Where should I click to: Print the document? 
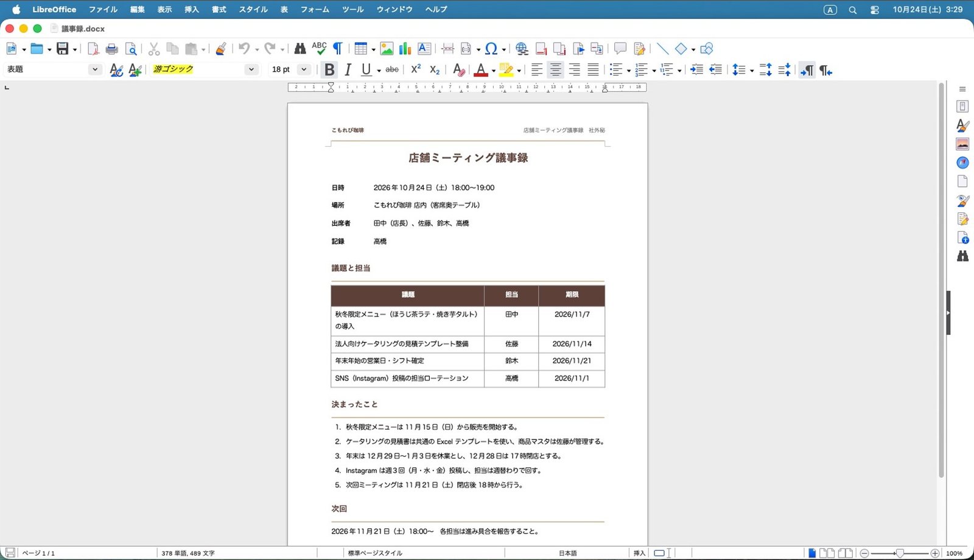coord(112,49)
